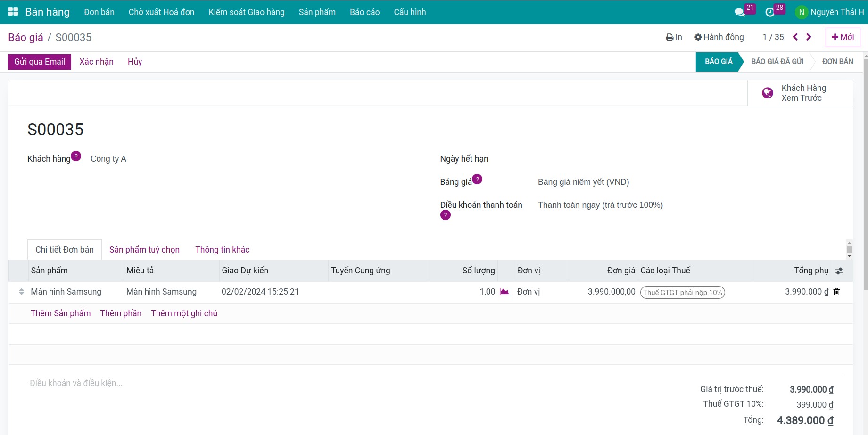Open the apps grid menu icon
This screenshot has height=435, width=868.
[13, 12]
